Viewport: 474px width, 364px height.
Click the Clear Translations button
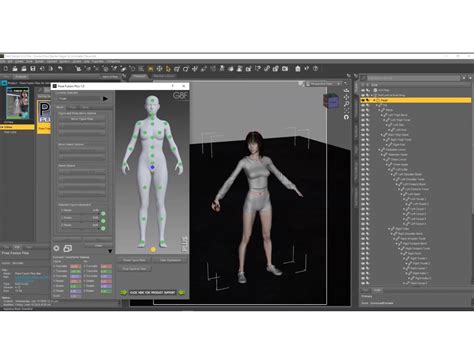click(170, 260)
